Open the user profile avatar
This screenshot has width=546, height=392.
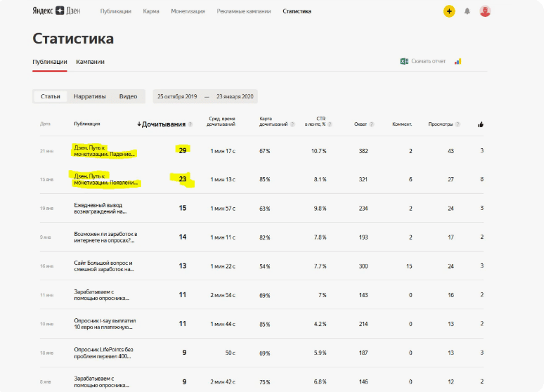pos(485,11)
